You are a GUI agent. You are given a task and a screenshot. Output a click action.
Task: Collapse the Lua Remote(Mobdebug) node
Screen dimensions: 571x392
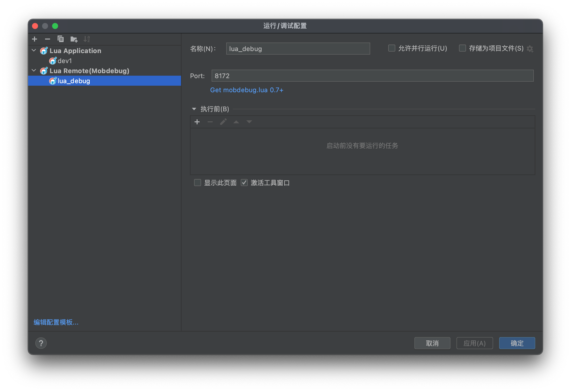click(34, 71)
